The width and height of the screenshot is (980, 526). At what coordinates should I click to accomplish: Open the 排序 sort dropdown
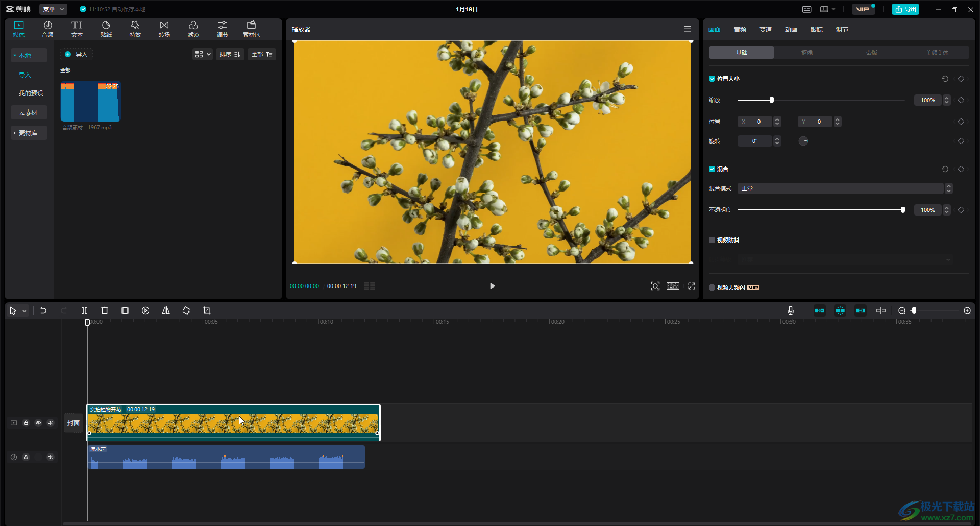pyautogui.click(x=230, y=54)
